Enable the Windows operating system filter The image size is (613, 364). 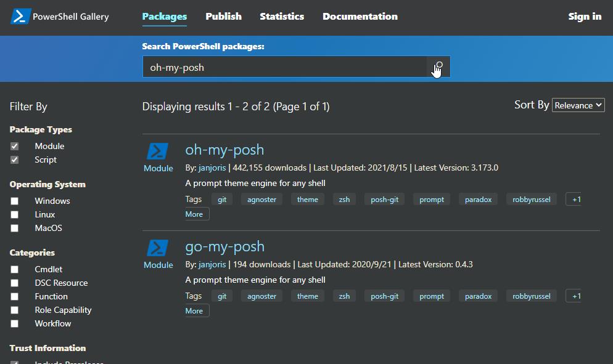(x=15, y=201)
